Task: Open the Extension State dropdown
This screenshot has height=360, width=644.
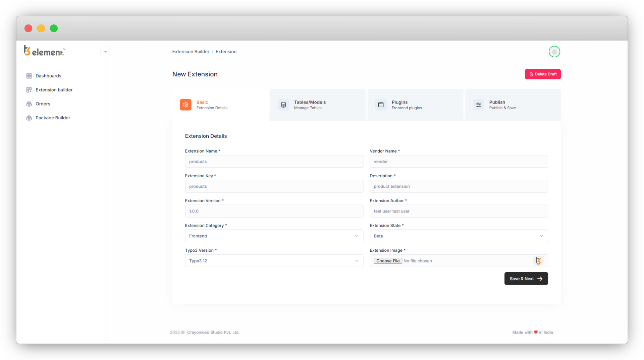Action: 459,236
